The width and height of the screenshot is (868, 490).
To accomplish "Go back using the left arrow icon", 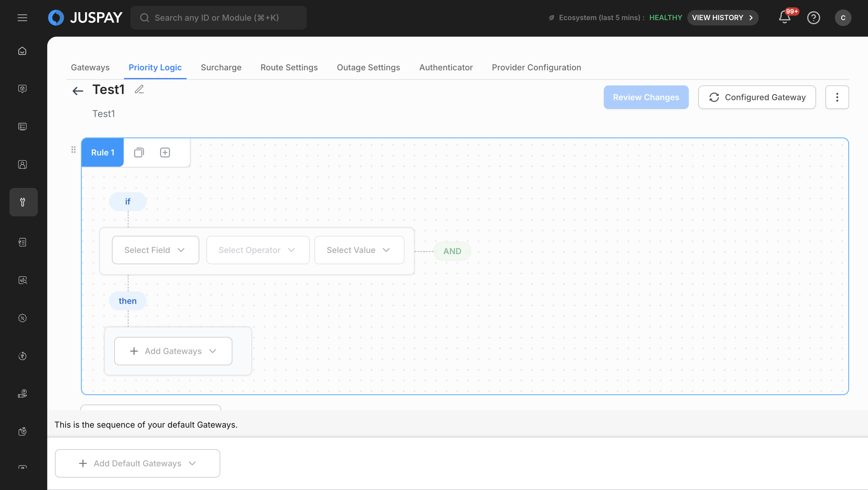I will [77, 90].
